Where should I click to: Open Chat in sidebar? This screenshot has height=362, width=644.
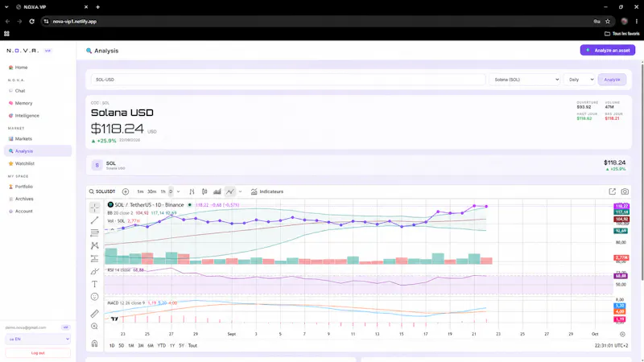coord(38,91)
